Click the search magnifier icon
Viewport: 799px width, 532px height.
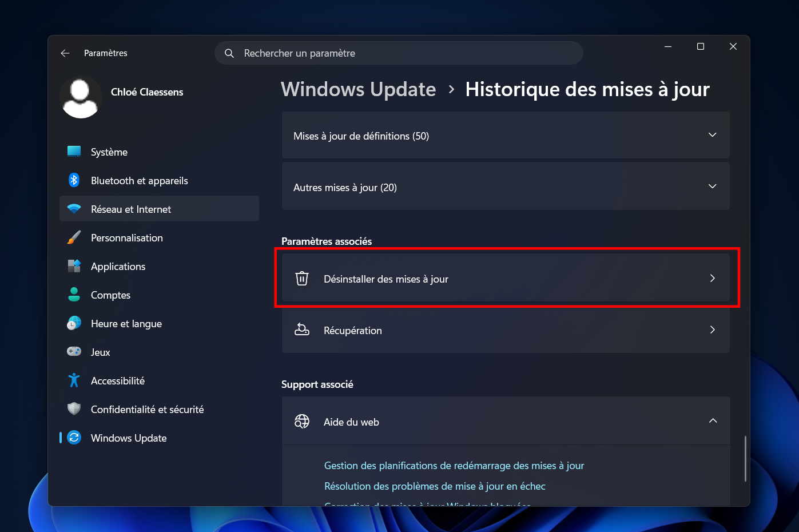[x=229, y=53]
